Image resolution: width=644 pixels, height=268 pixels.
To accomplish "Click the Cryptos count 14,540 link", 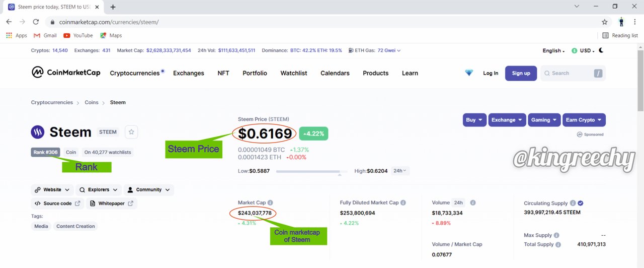I will (60, 50).
